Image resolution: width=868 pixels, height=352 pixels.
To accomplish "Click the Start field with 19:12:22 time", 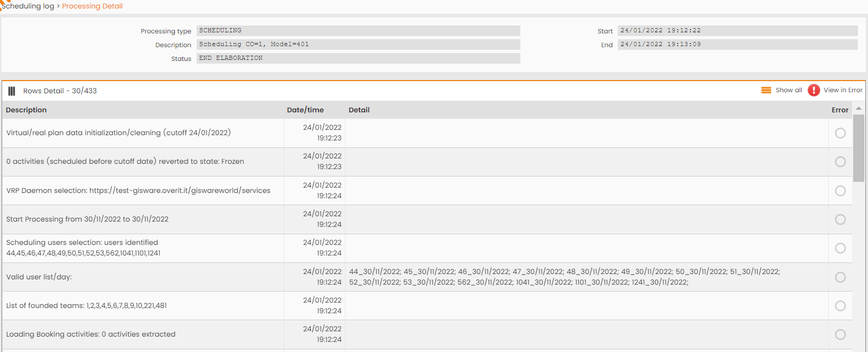I will coord(738,31).
